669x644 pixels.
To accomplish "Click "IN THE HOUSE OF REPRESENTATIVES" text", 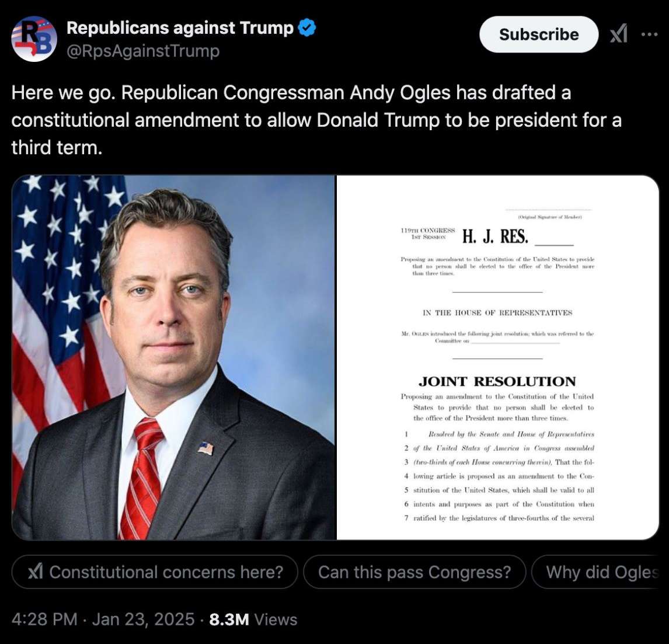I will [497, 313].
